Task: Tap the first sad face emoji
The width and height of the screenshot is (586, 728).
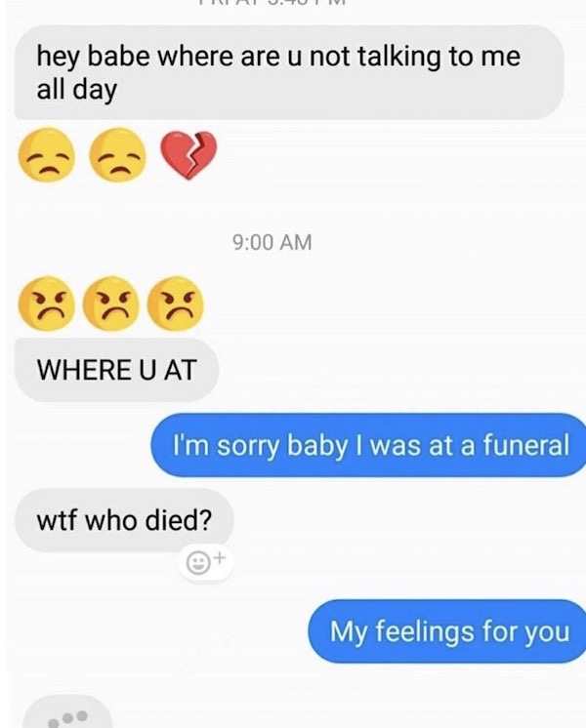Action: coord(46,155)
